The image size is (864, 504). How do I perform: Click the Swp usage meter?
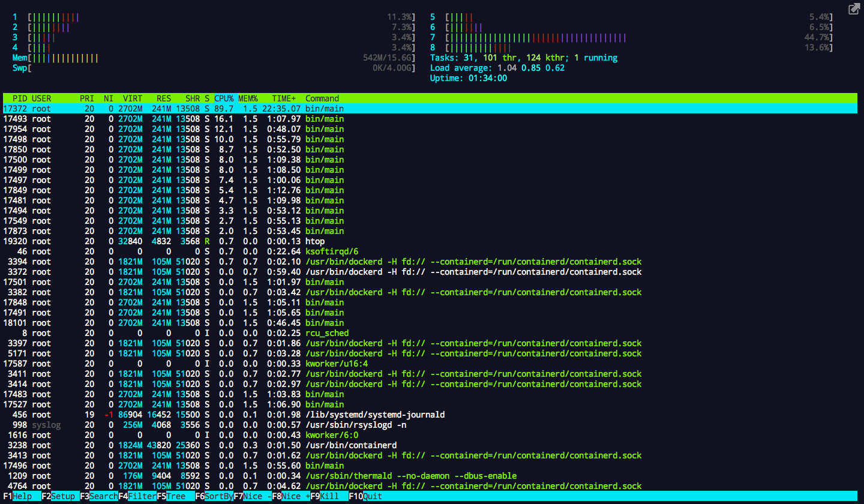pyautogui.click(x=214, y=68)
